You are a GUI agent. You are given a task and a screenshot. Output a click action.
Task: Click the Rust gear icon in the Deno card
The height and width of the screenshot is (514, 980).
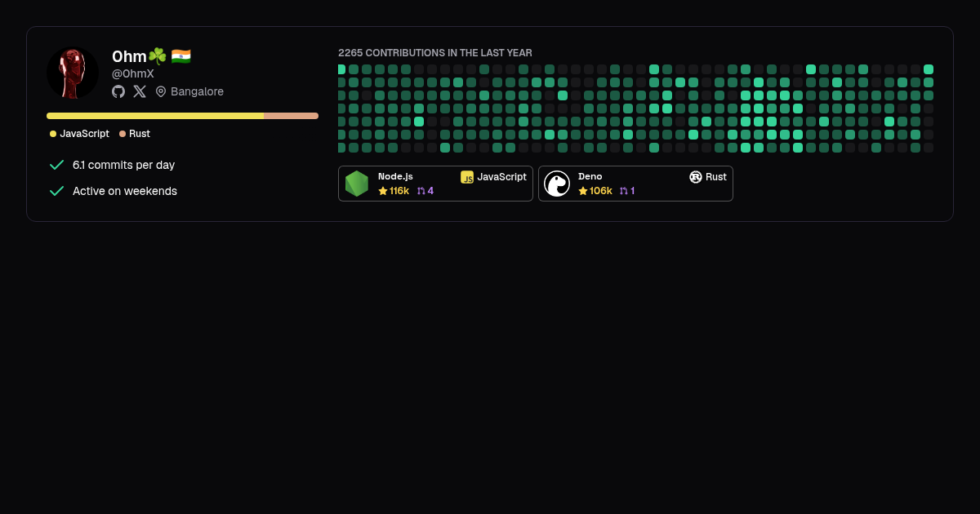pyautogui.click(x=696, y=177)
